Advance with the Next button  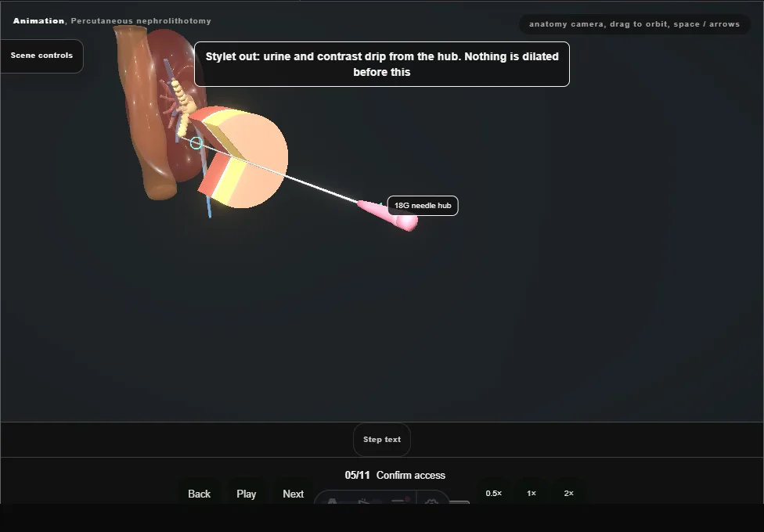coord(293,494)
